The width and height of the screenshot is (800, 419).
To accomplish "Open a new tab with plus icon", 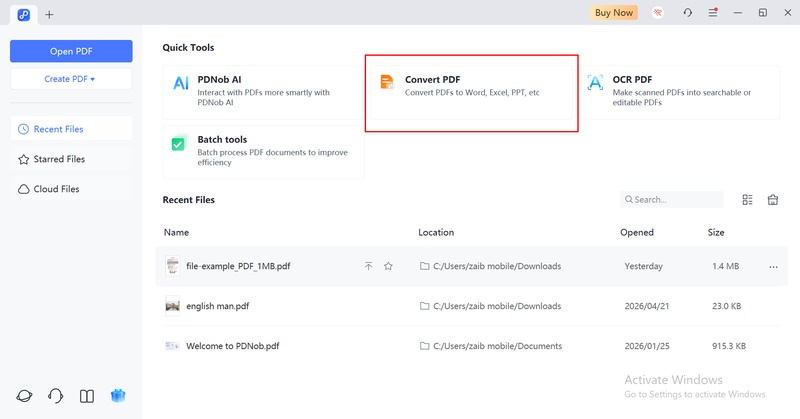I will click(x=49, y=14).
